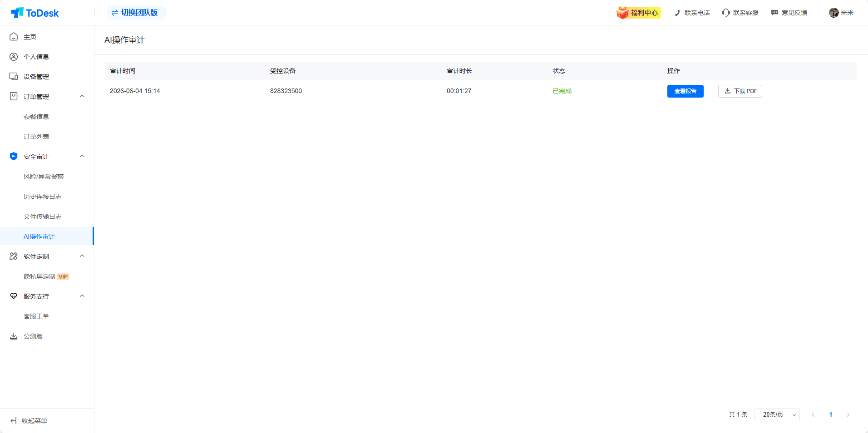This screenshot has height=433, width=868.
Task: Click 切换团队版 switch button
Action: (x=136, y=13)
